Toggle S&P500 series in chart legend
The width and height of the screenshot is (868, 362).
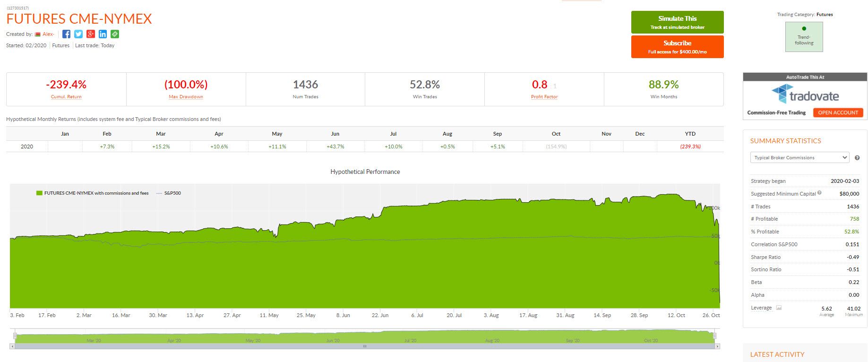tap(169, 193)
